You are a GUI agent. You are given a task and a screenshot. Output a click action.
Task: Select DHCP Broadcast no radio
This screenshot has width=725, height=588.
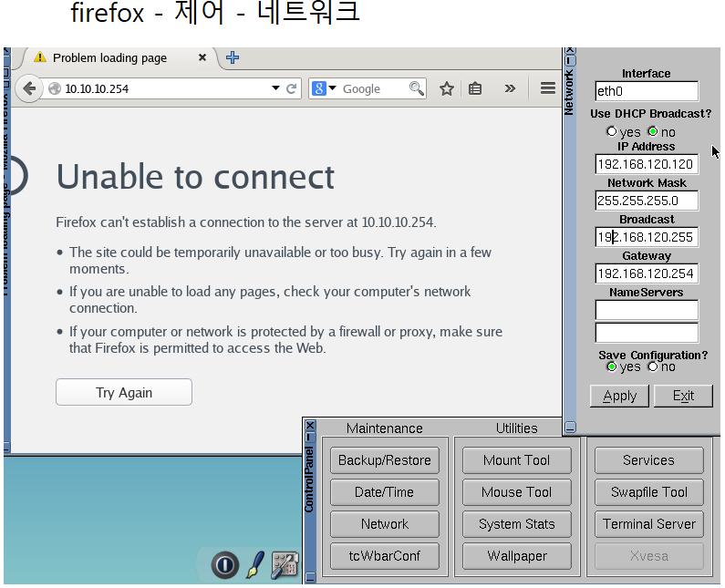pos(653,132)
